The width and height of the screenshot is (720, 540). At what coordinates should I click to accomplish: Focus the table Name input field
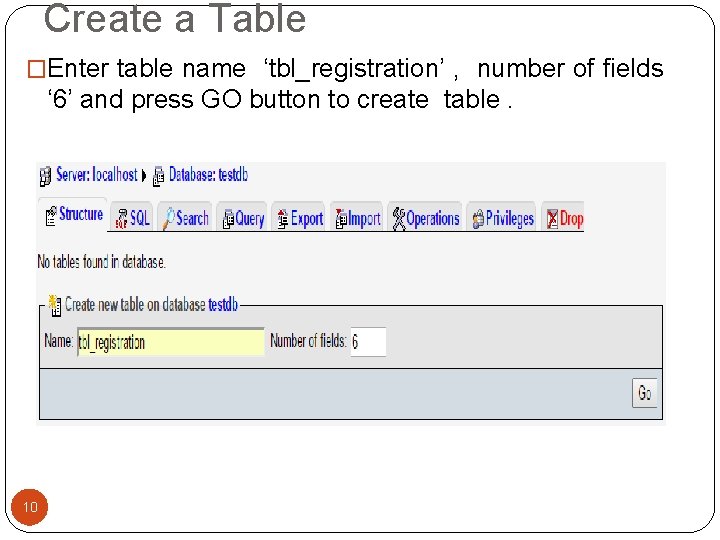pyautogui.click(x=171, y=342)
